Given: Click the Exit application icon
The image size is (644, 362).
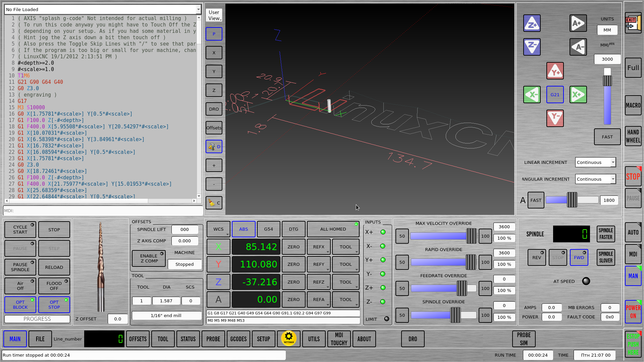Looking at the screenshot, I should (633, 23).
